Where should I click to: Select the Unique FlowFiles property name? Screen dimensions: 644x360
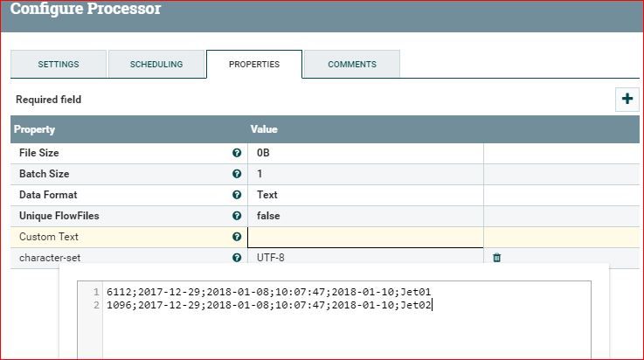[59, 216]
